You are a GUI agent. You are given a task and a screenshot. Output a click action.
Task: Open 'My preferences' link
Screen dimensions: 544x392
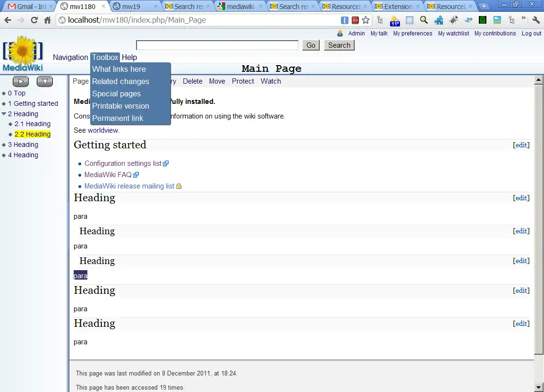(x=413, y=34)
